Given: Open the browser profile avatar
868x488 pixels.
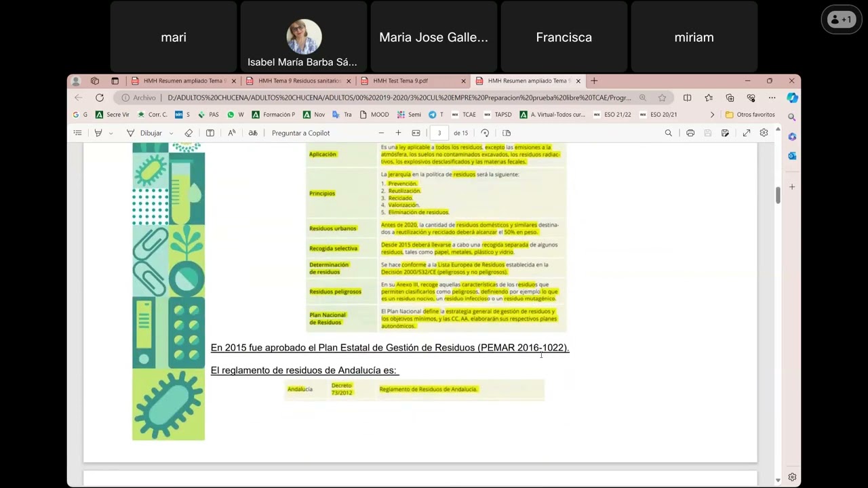Looking at the screenshot, I should pyautogui.click(x=76, y=81).
